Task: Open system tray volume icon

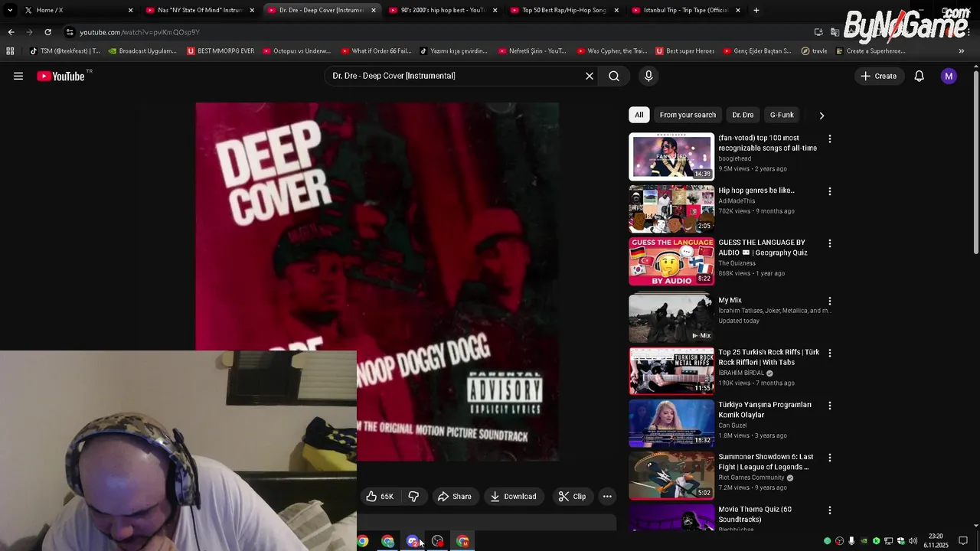Action: (913, 541)
